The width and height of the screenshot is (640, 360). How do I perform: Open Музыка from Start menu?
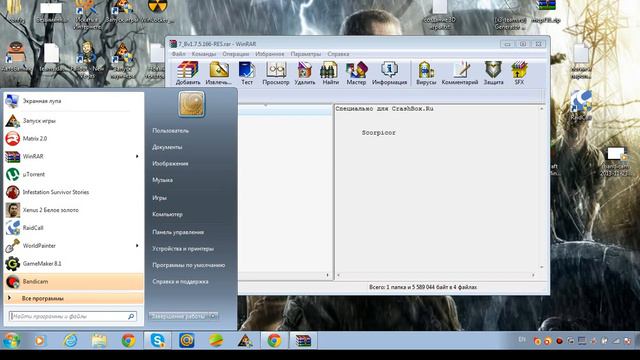pos(162,180)
